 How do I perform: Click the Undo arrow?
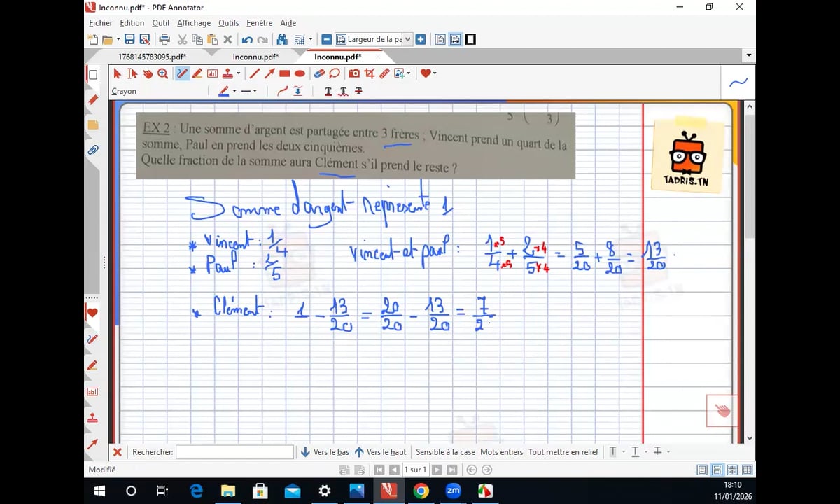[247, 40]
